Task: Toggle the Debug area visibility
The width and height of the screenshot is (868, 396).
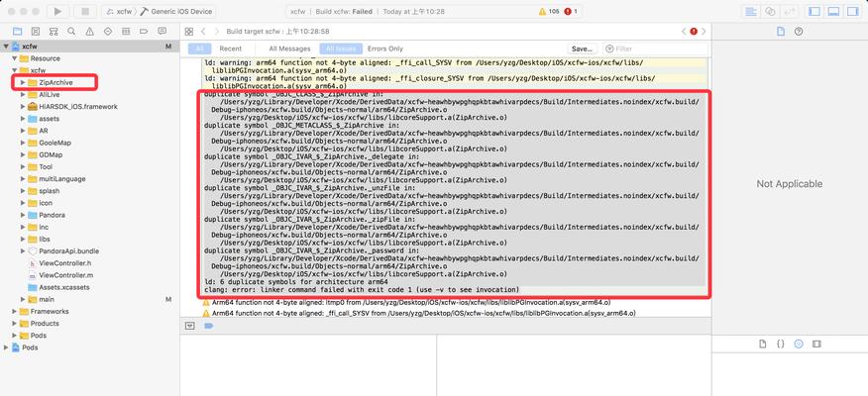Action: (833, 11)
